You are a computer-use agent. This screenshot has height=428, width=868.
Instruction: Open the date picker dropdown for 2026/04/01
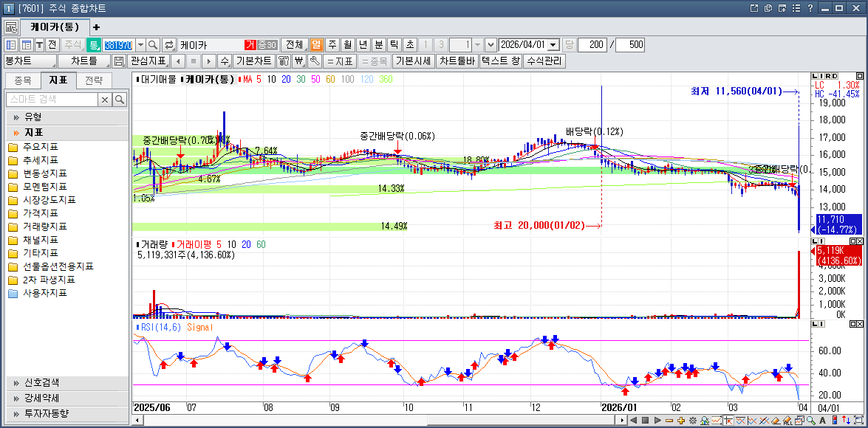(x=553, y=45)
